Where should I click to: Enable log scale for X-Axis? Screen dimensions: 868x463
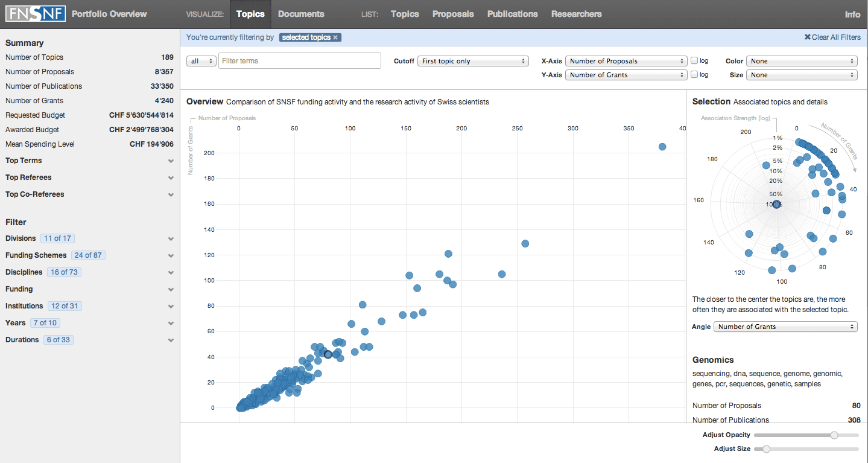[x=694, y=60]
